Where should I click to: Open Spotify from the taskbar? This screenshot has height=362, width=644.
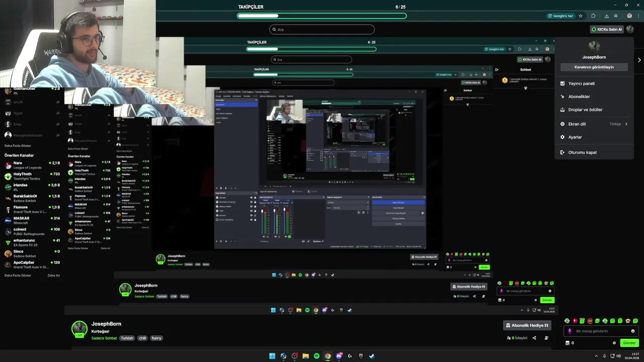(316, 356)
